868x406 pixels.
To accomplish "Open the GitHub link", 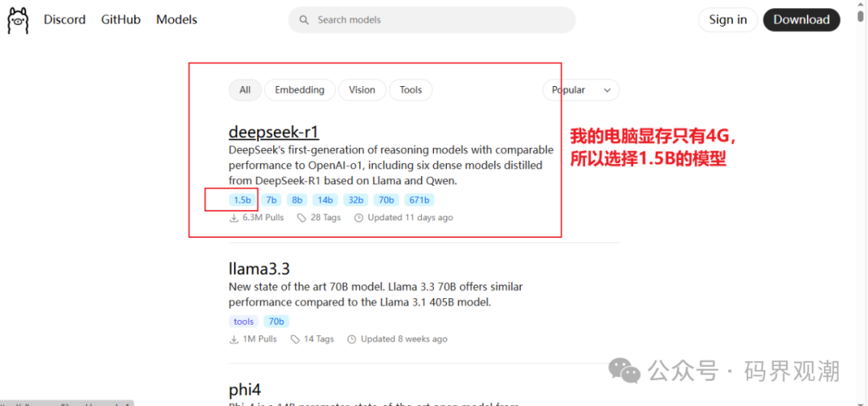I will pyautogui.click(x=121, y=20).
